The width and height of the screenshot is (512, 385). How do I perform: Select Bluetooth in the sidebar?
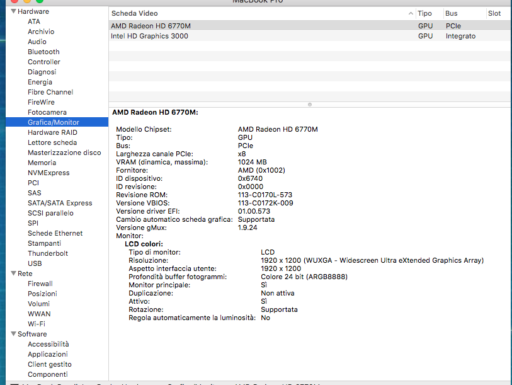tap(43, 52)
